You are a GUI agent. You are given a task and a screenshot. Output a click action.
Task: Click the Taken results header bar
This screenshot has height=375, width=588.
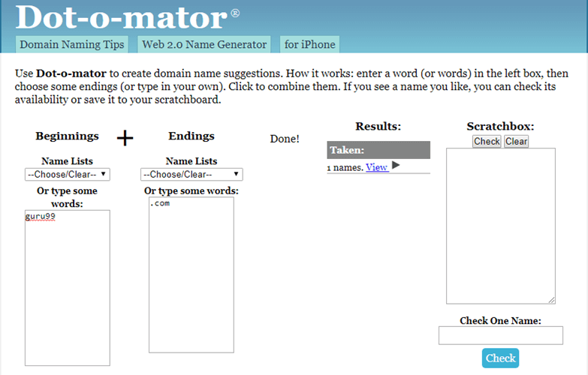pos(378,150)
